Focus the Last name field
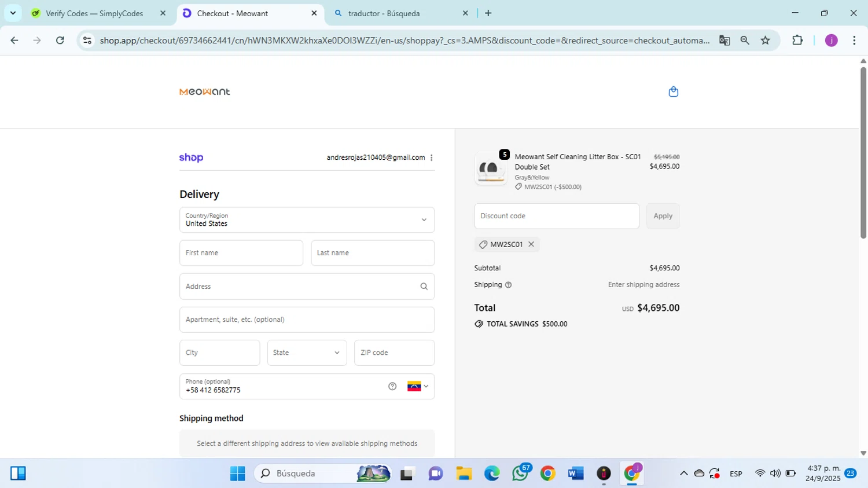Screen dimensions: 868x488 pyautogui.click(x=373, y=253)
